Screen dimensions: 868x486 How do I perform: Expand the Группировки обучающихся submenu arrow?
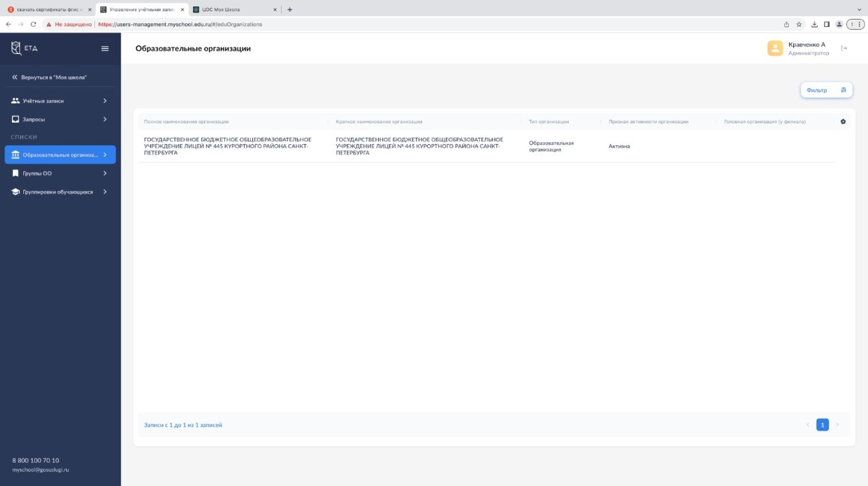click(105, 192)
